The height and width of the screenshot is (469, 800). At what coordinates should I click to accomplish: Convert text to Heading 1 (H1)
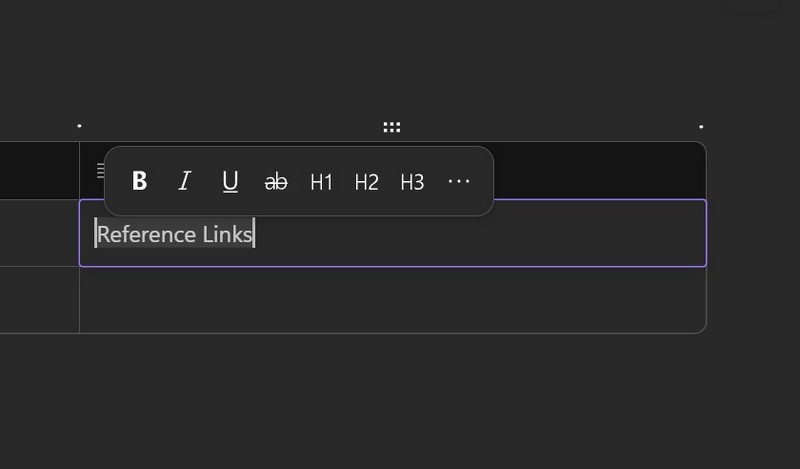[321, 181]
